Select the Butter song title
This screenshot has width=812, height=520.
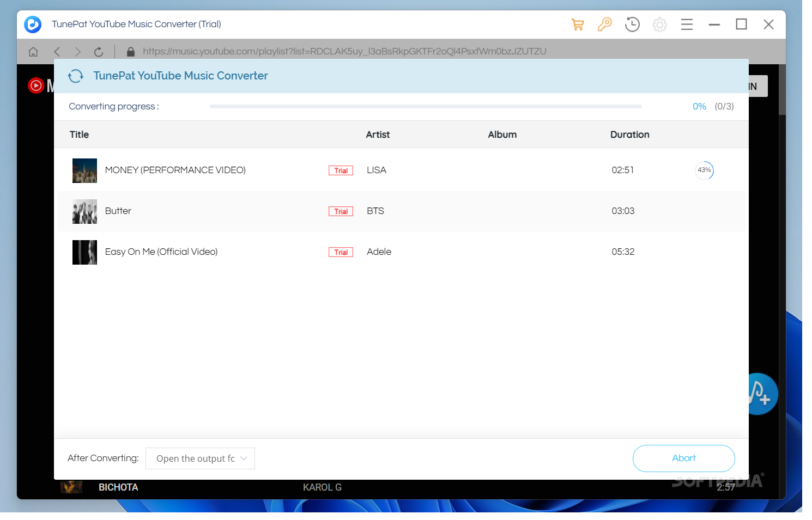[x=118, y=211]
